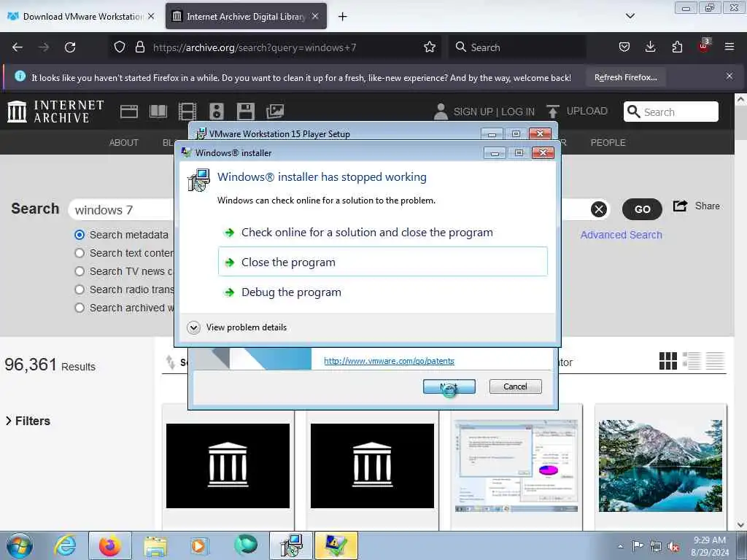Open Firefox application hamburger menu
Screen dimensions: 747x560
[729, 47]
